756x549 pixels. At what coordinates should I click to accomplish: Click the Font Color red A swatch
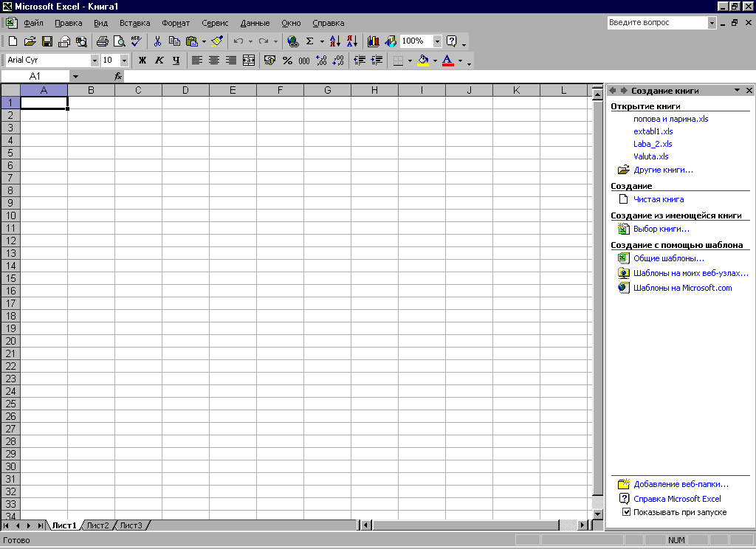448,61
